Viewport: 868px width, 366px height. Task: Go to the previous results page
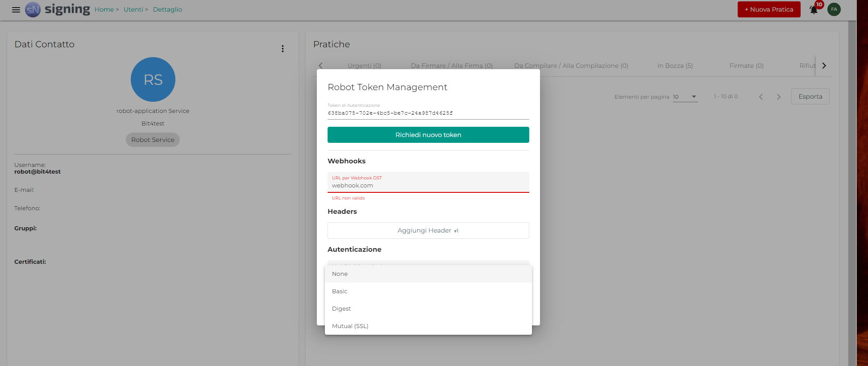click(x=761, y=97)
